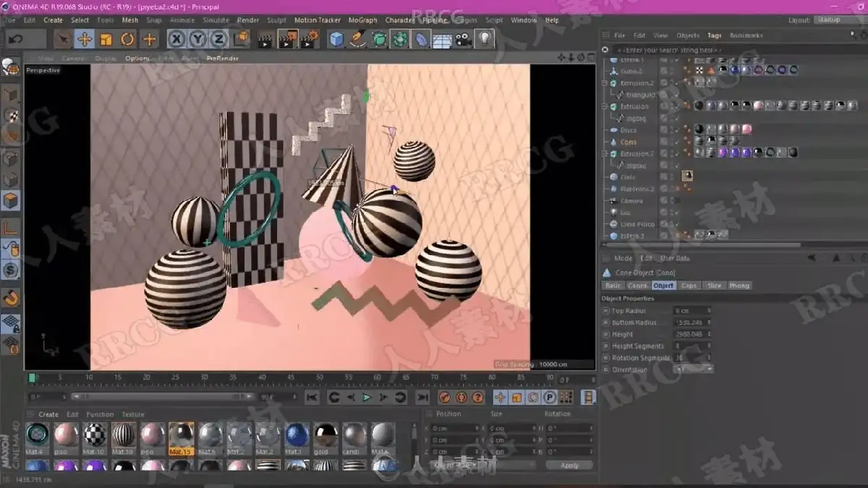Click Render to Picture Viewer icon
This screenshot has width=868, height=488.
click(288, 39)
